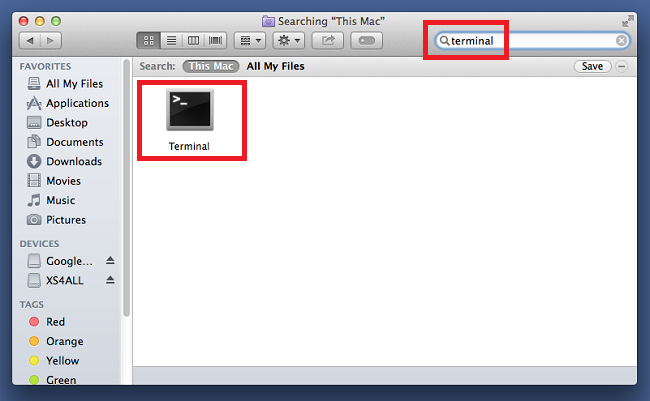Set search scope to This Mac

(210, 66)
